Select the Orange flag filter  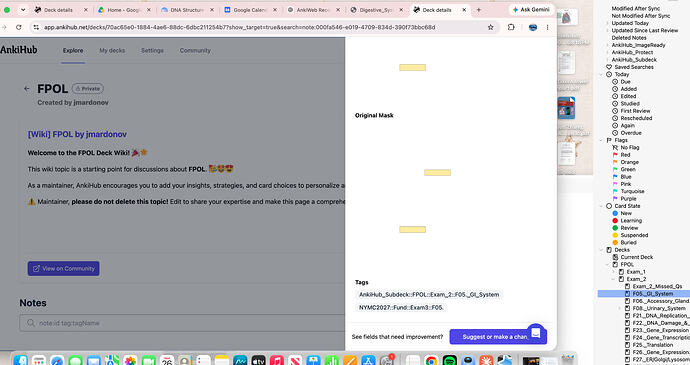tap(629, 162)
